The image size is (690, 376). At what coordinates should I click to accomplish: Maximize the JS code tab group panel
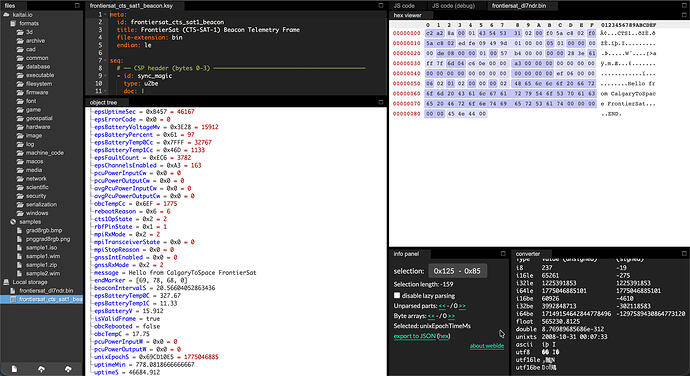684,6
